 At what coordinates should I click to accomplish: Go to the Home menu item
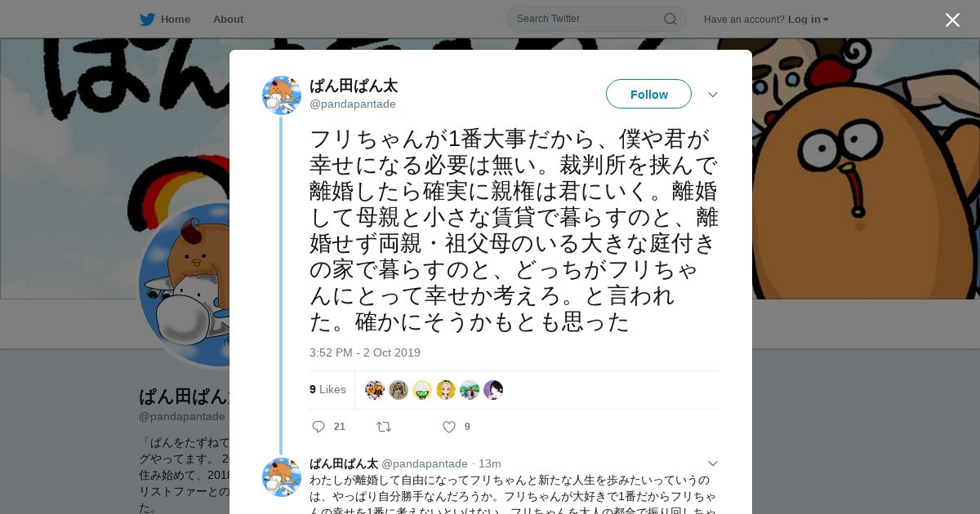[x=176, y=19]
